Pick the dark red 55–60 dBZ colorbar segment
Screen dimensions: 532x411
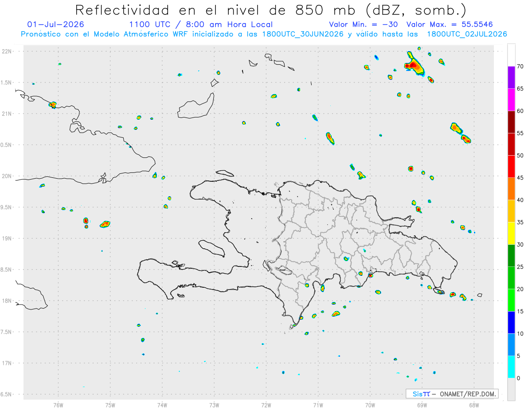(x=511, y=122)
